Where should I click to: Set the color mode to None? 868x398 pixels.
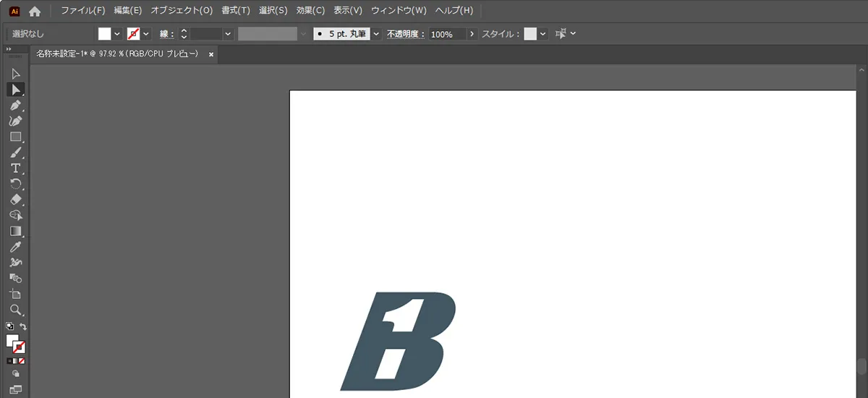click(x=22, y=360)
